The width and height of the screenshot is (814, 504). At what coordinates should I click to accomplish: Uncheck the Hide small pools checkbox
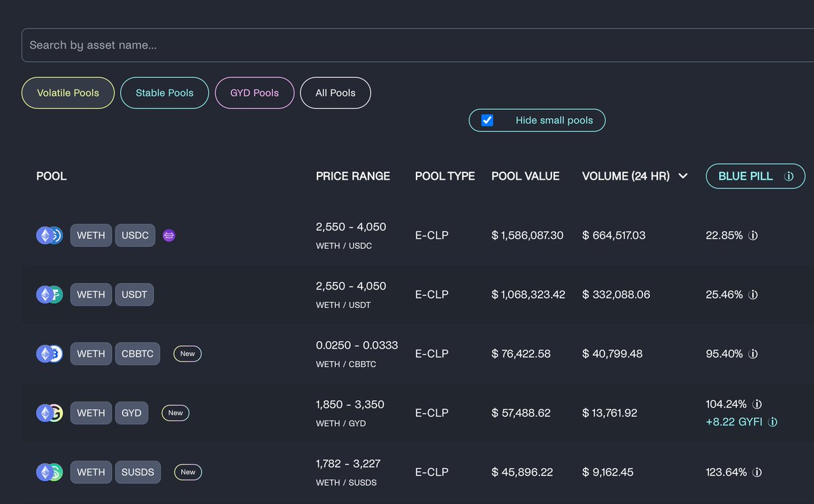point(487,120)
